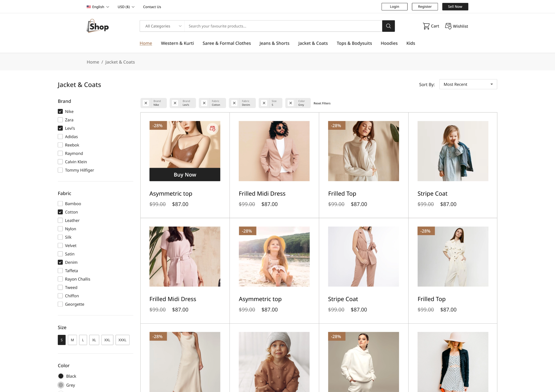Open the shopping Cart
The width and height of the screenshot is (555, 392).
[431, 26]
